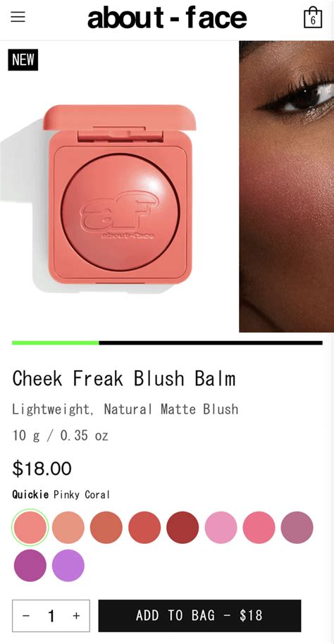Go to homepage via about-face logo
This screenshot has width=334, height=644.
pos(167,18)
